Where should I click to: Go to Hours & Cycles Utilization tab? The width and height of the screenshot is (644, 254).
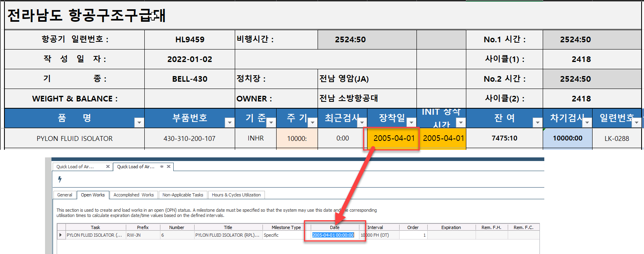[236, 195]
